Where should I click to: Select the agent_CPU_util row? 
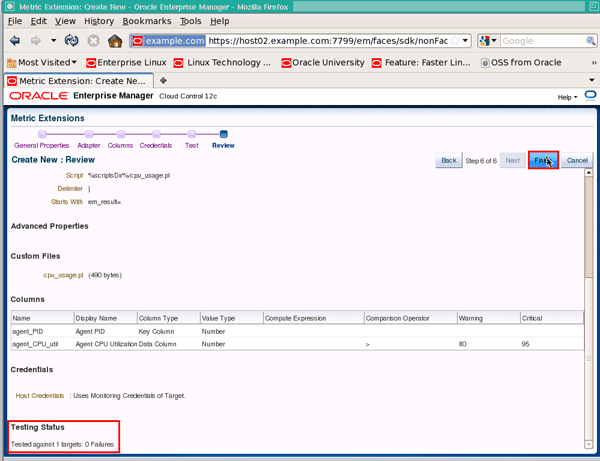click(297, 344)
